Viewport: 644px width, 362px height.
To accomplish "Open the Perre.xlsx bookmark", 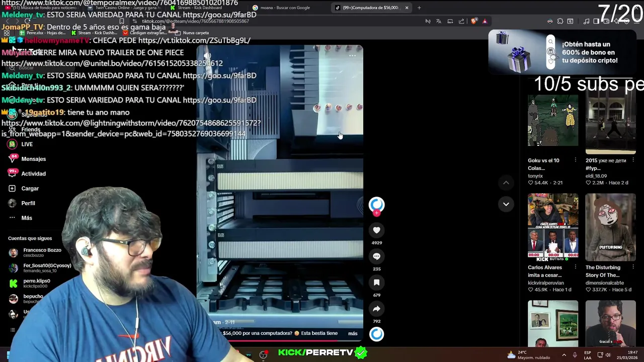I will 43,33.
